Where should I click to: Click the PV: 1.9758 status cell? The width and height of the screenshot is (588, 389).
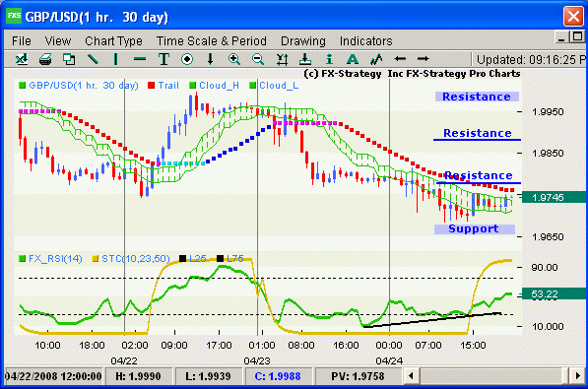[x=359, y=376]
